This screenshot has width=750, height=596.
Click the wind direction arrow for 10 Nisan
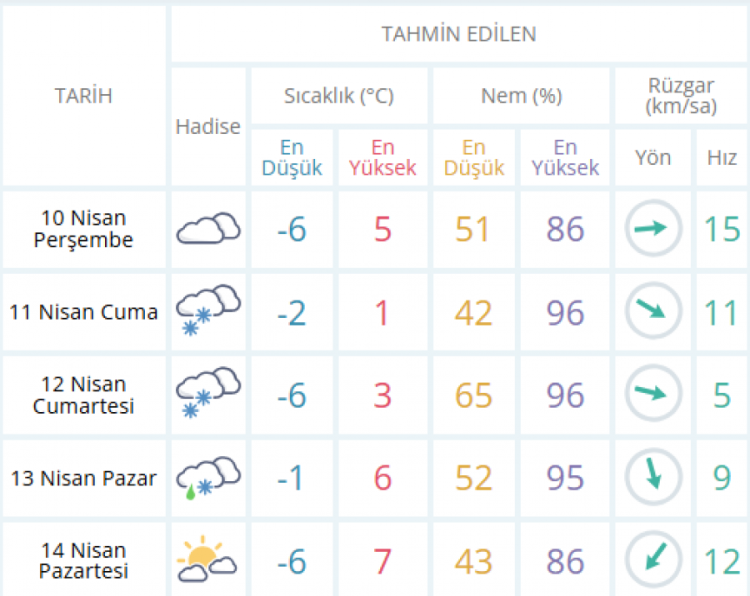pos(652,229)
